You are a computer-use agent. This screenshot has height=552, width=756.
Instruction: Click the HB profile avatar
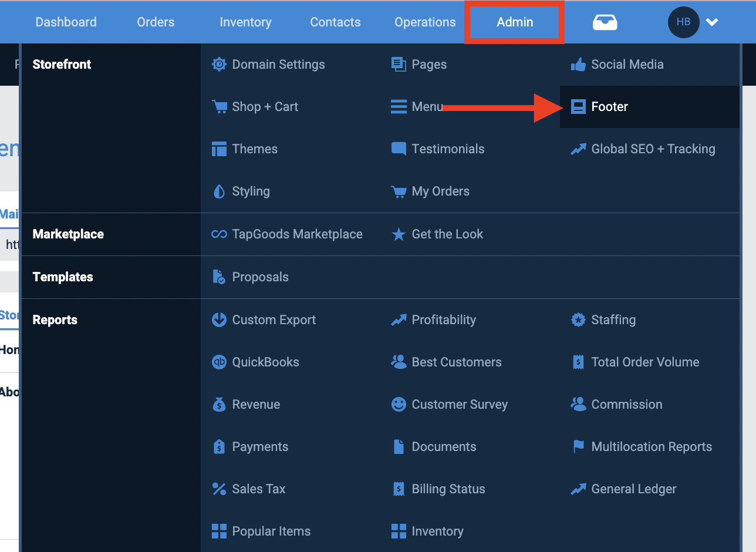pyautogui.click(x=683, y=22)
